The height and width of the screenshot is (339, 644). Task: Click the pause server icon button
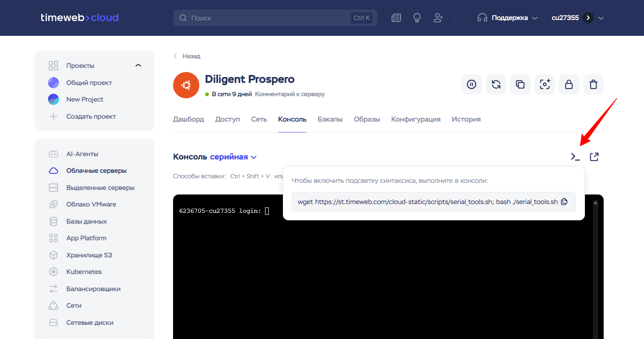471,85
